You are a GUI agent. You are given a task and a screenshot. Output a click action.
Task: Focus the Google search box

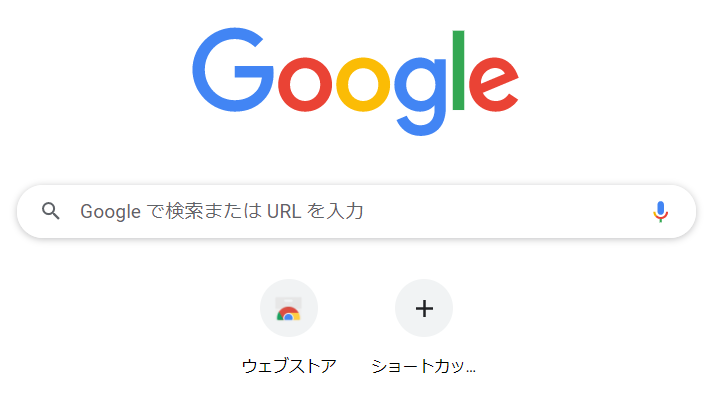(x=356, y=211)
